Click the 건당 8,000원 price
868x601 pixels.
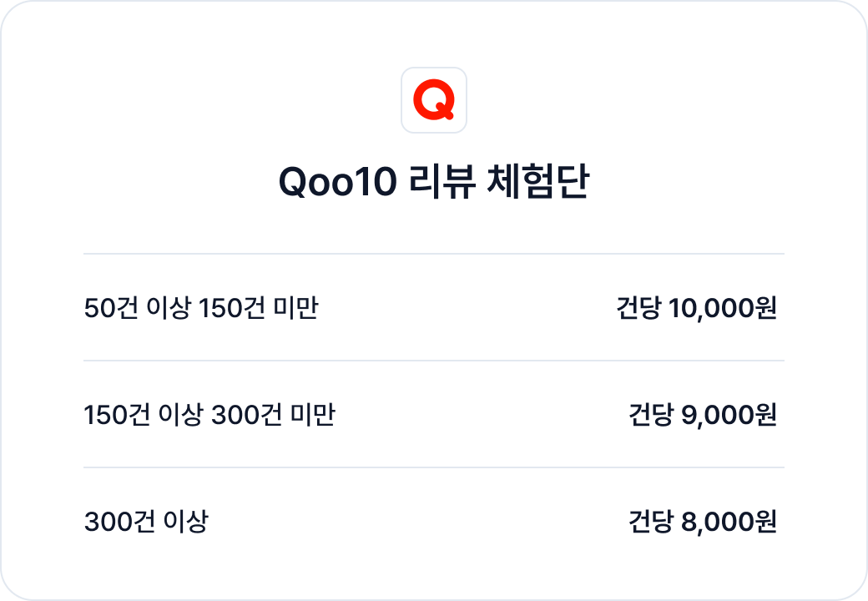click(703, 522)
